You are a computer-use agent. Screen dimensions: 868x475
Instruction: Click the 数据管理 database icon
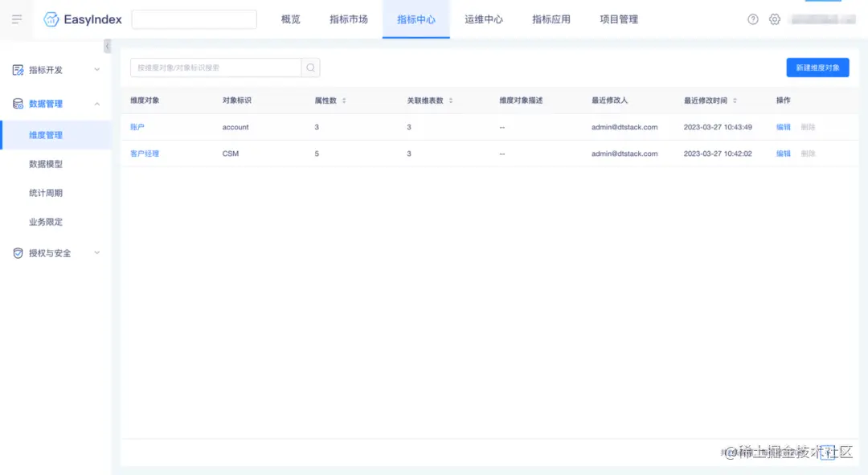(x=18, y=104)
